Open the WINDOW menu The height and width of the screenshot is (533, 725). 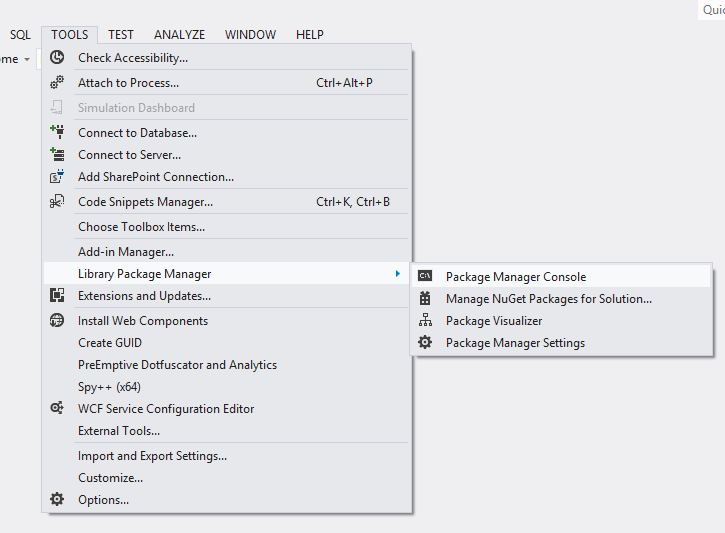coord(250,35)
